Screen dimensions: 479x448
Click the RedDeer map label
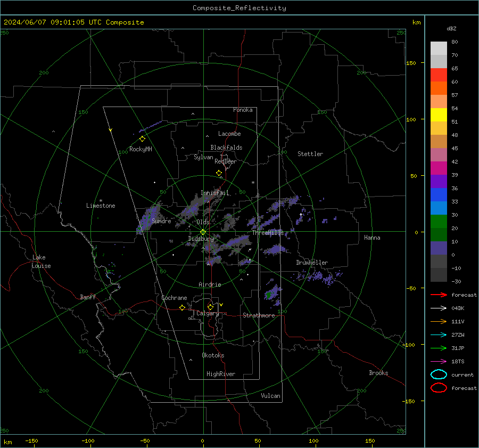pyautogui.click(x=226, y=161)
